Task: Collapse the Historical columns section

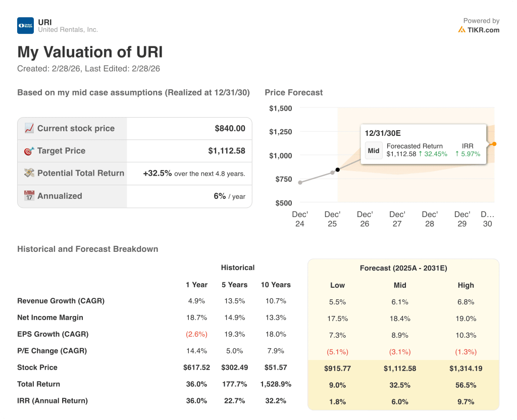Action: click(x=237, y=268)
